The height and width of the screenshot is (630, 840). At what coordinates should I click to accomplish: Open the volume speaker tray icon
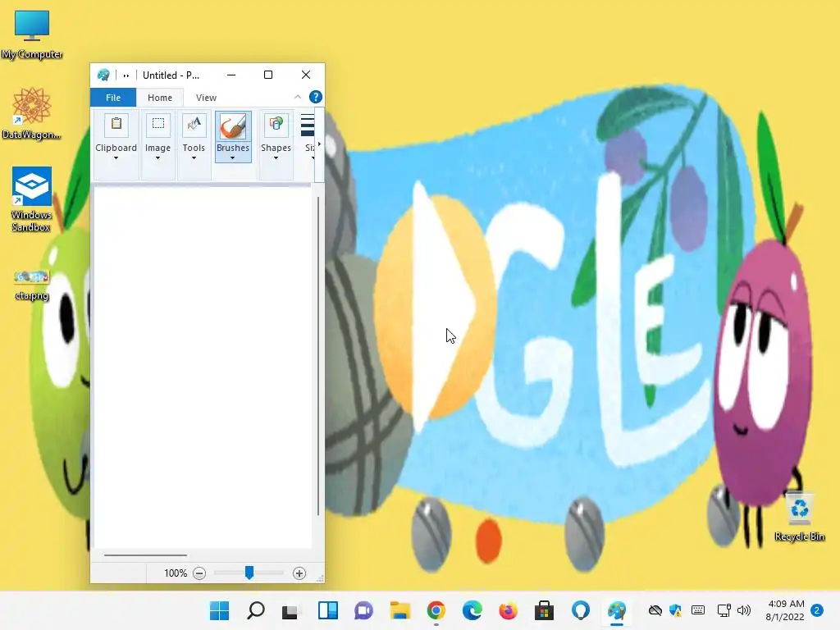[x=744, y=610]
